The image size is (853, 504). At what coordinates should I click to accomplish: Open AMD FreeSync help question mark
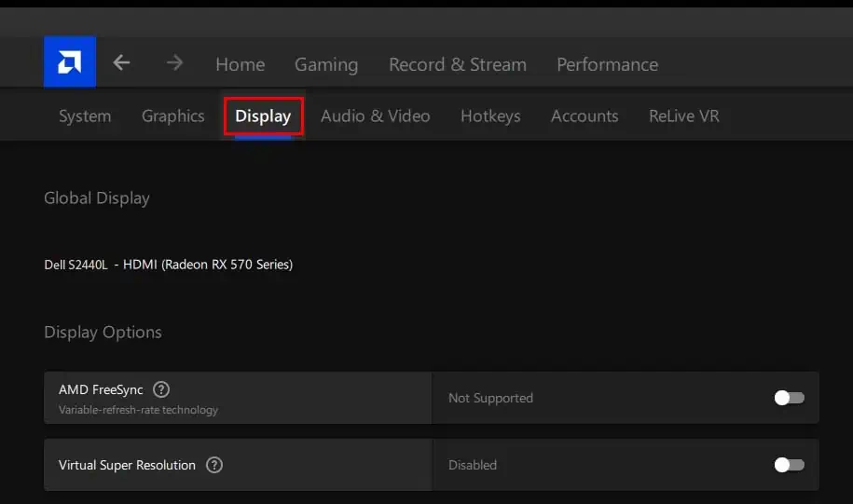coord(161,389)
